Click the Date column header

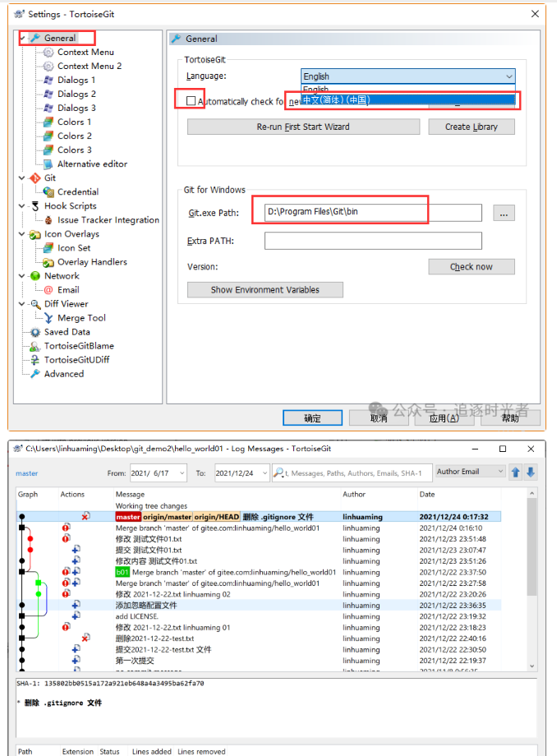[427, 494]
